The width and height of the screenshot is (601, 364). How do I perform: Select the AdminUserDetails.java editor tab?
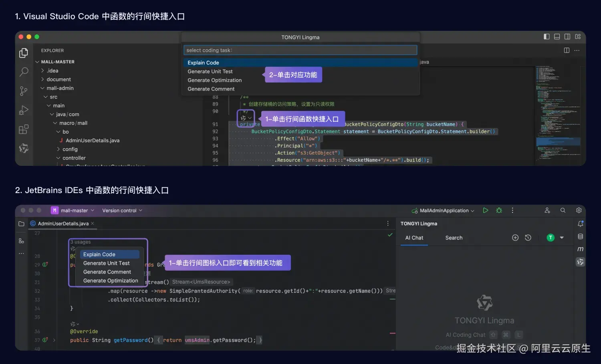[63, 223]
